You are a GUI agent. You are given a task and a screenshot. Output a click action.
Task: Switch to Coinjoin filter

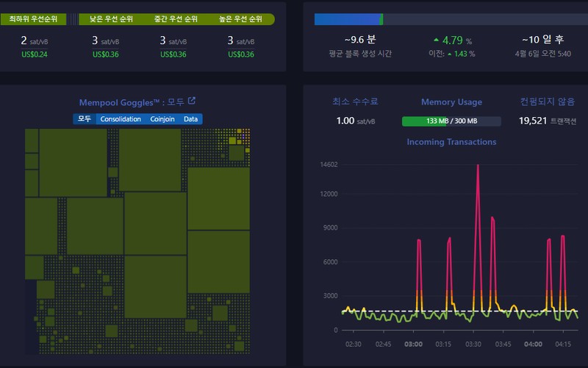click(162, 119)
